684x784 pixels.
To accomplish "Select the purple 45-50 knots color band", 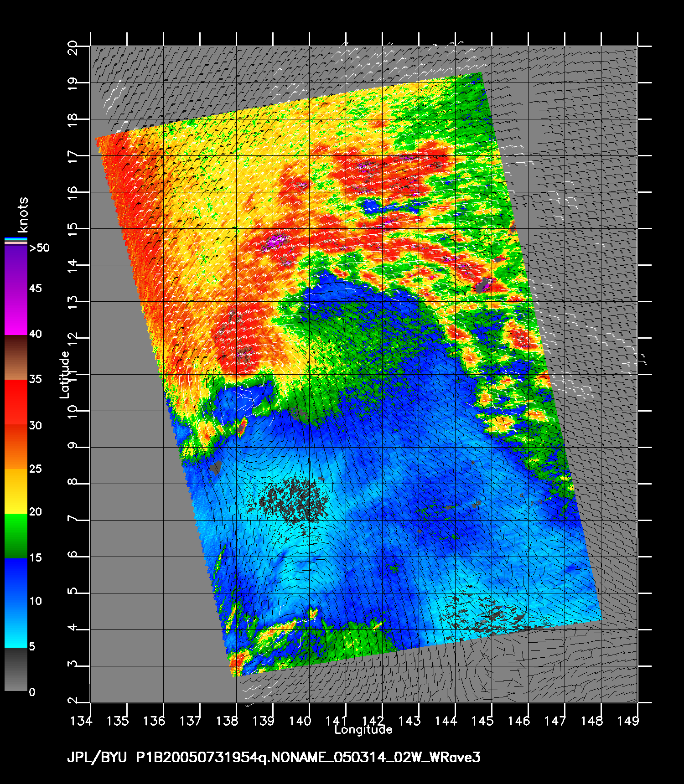I will pyautogui.click(x=16, y=268).
